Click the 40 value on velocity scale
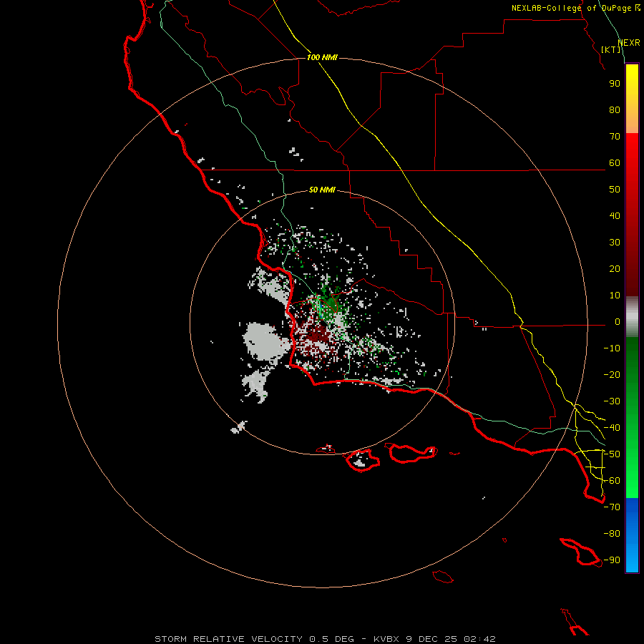Image resolution: width=644 pixels, height=644 pixels. (x=615, y=216)
